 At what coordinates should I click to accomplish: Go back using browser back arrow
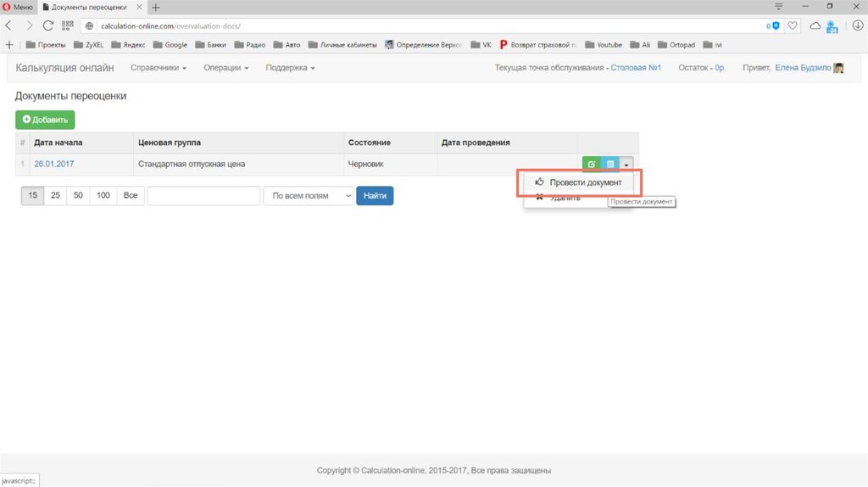[9, 25]
